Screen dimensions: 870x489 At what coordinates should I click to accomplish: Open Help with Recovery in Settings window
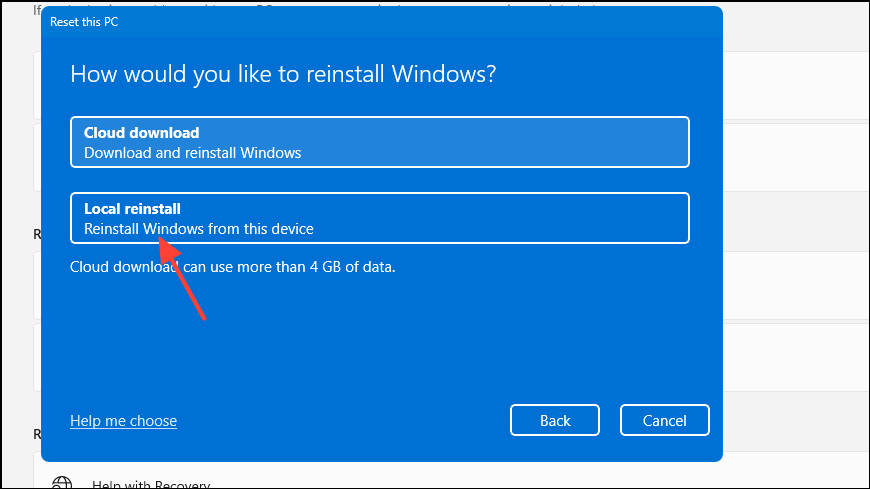[x=151, y=484]
